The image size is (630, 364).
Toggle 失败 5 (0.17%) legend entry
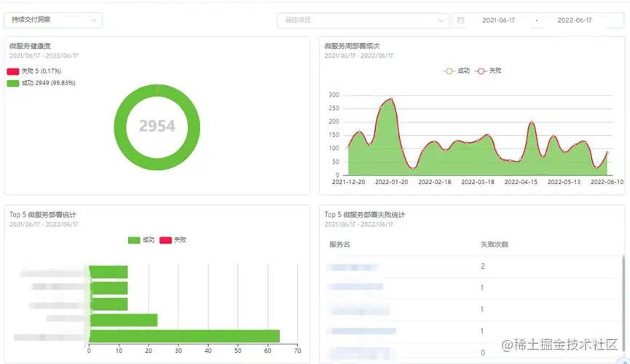coord(34,71)
